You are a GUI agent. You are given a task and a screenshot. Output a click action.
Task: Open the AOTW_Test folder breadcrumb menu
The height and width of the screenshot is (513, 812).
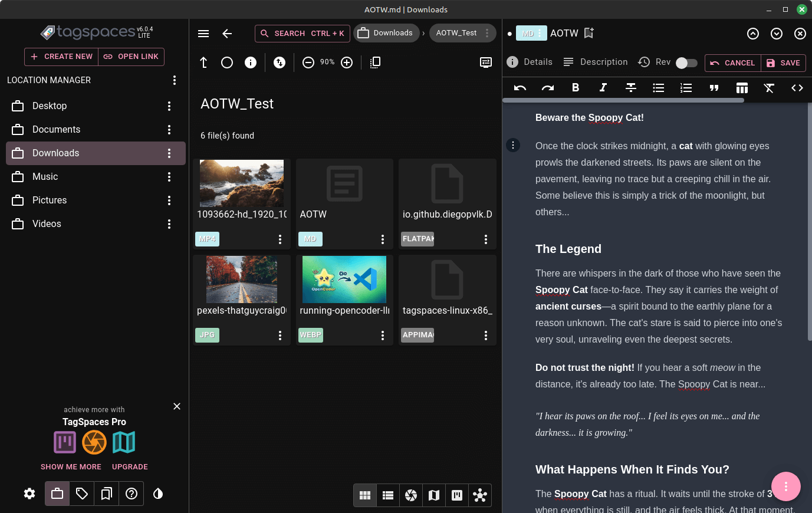(487, 33)
